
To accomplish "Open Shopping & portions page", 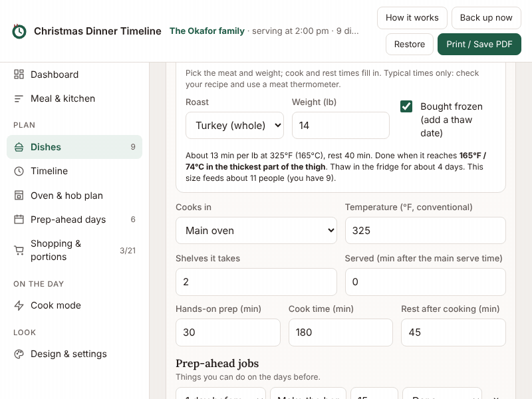I will (x=74, y=251).
